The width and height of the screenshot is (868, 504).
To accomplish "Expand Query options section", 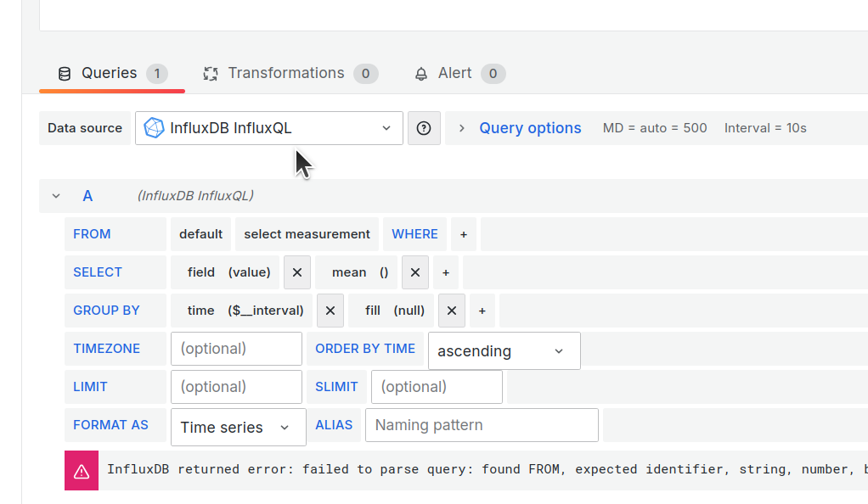I will tap(520, 128).
